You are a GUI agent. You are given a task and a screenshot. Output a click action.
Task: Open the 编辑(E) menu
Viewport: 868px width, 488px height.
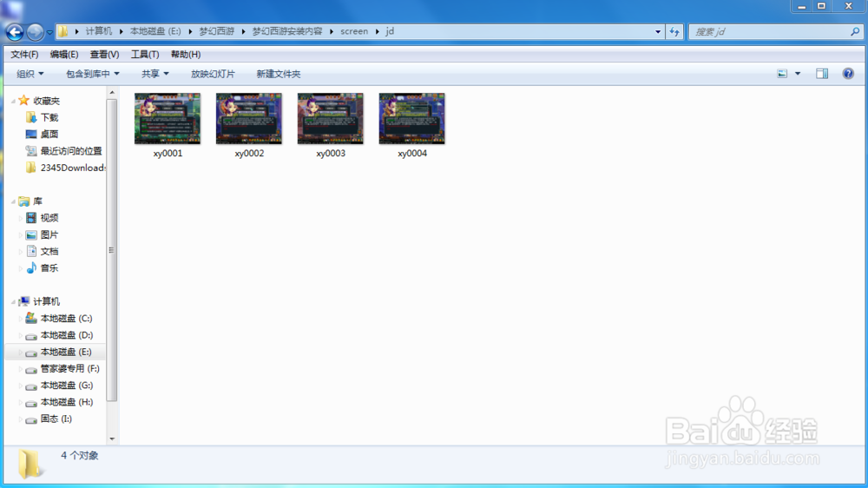pos(64,55)
